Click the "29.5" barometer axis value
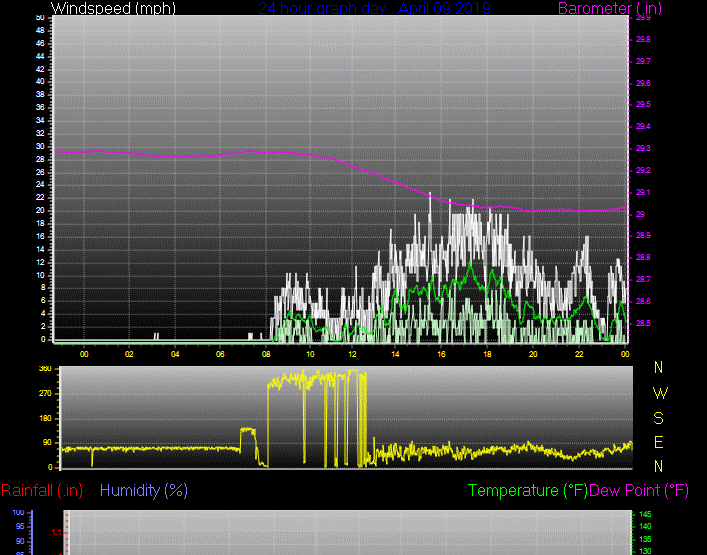This screenshot has width=707, height=555. [643, 104]
